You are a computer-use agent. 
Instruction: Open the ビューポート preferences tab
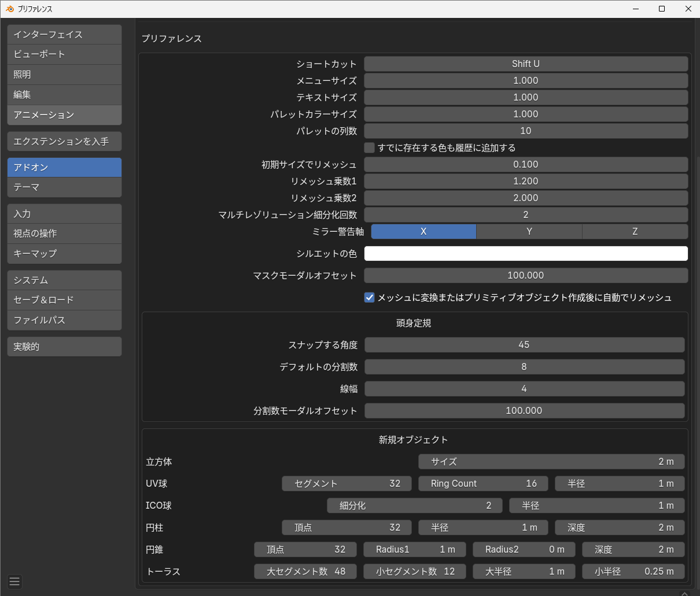pos(64,54)
